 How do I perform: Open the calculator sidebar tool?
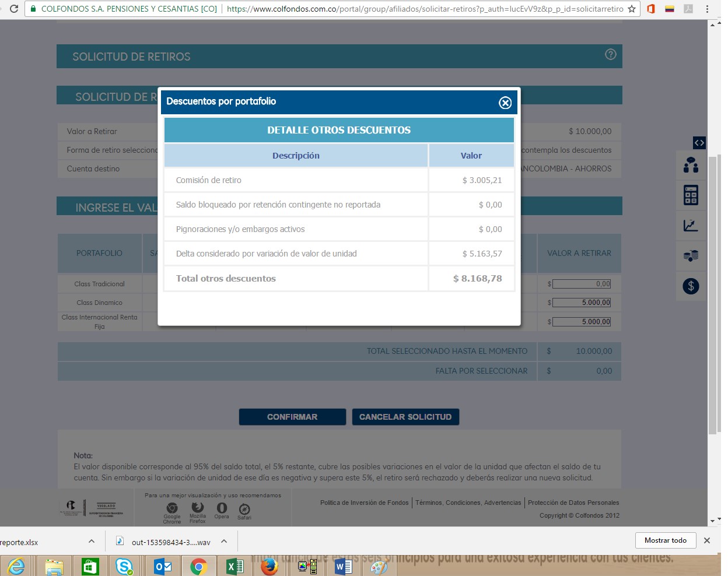click(x=691, y=195)
